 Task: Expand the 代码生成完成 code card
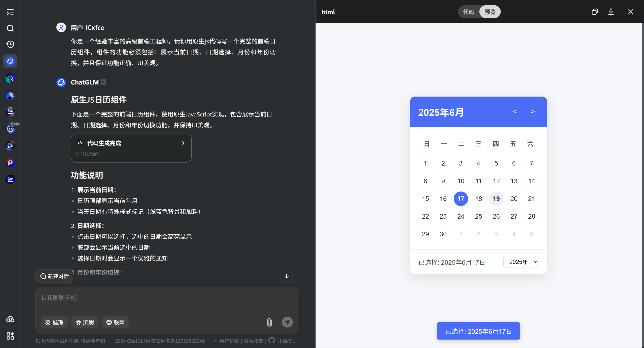tap(131, 148)
